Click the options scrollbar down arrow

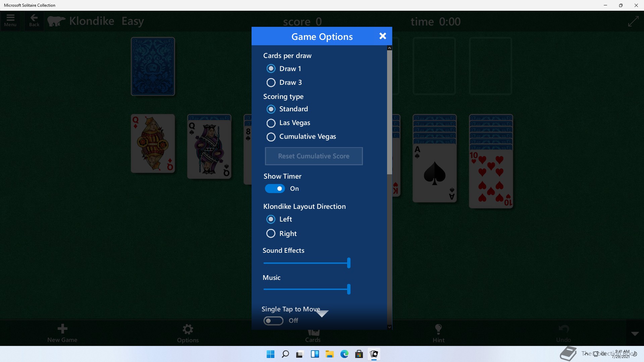pyautogui.click(x=389, y=327)
